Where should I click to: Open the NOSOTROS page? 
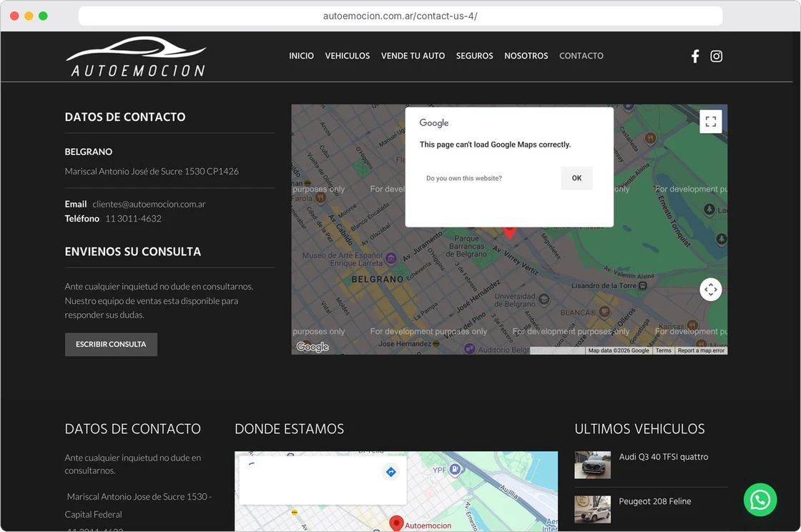pyautogui.click(x=526, y=56)
